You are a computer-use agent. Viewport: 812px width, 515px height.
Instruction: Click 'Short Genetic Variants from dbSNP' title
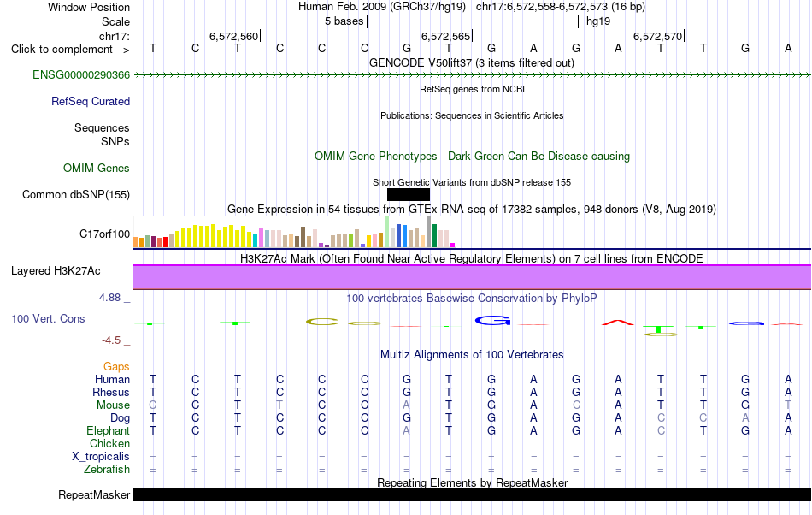(472, 182)
